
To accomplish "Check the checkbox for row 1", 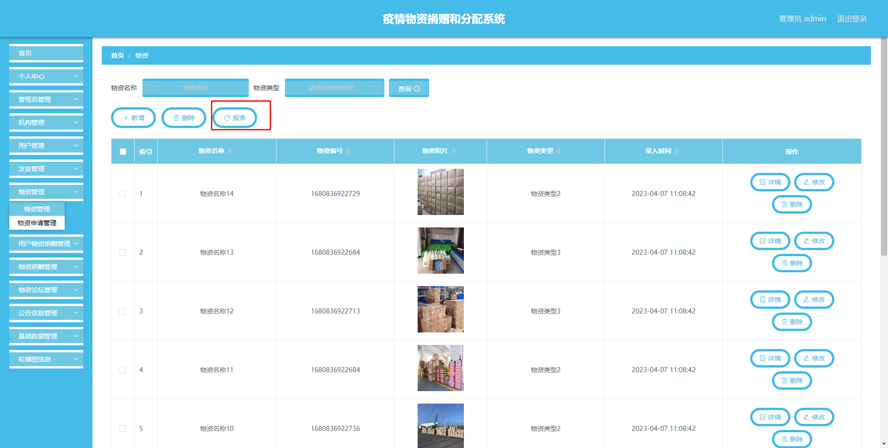I will click(x=122, y=194).
